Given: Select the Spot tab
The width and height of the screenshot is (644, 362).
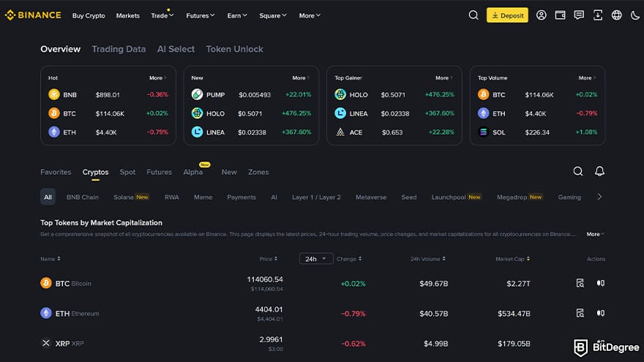Looking at the screenshot, I should coord(127,172).
